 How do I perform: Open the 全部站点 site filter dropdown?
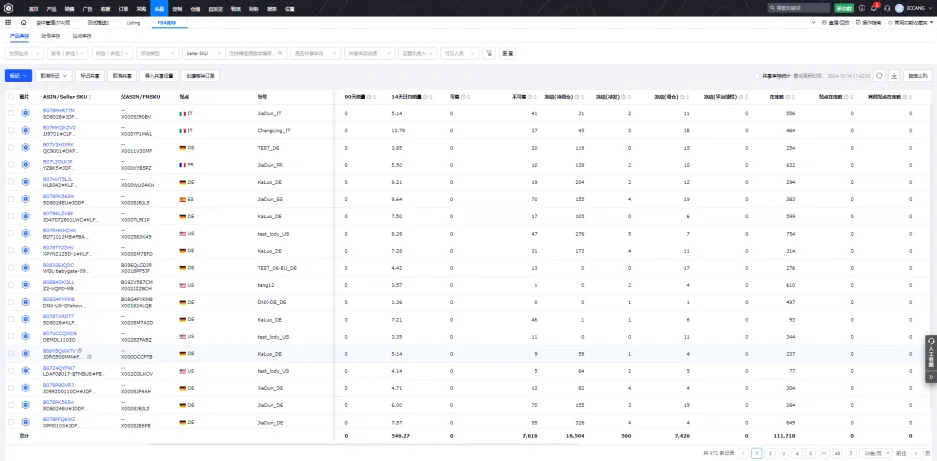[x=24, y=53]
